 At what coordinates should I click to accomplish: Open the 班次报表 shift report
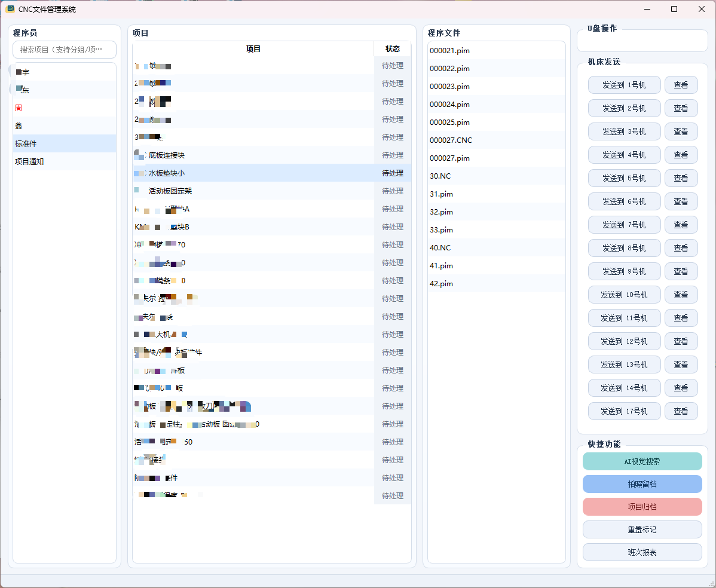642,552
